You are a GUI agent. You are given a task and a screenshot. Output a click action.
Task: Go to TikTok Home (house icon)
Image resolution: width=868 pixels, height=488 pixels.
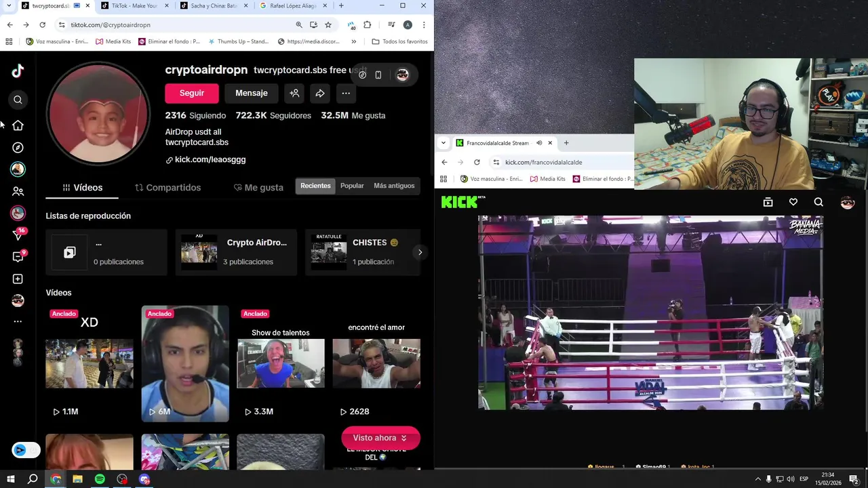click(18, 125)
